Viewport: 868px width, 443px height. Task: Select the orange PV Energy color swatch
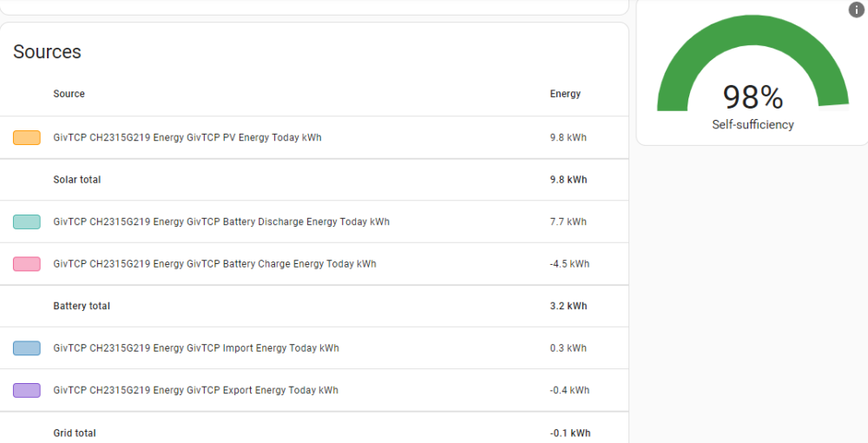(27, 138)
